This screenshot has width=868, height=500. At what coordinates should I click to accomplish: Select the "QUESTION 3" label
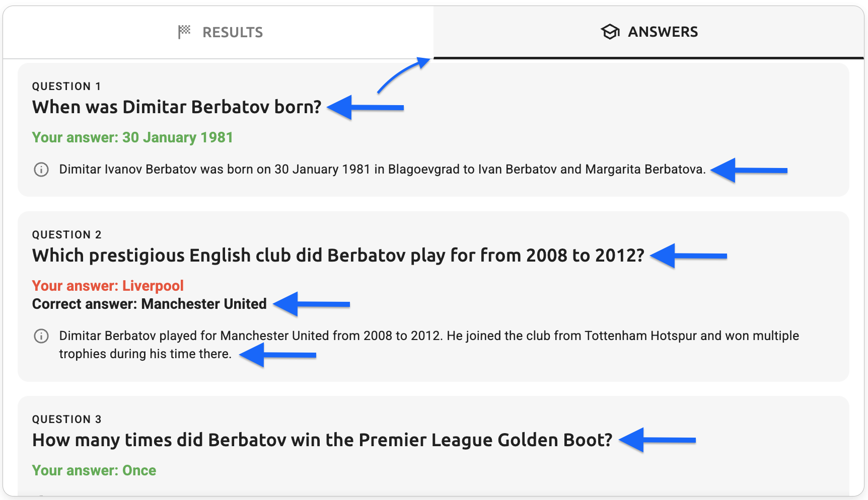(66, 420)
